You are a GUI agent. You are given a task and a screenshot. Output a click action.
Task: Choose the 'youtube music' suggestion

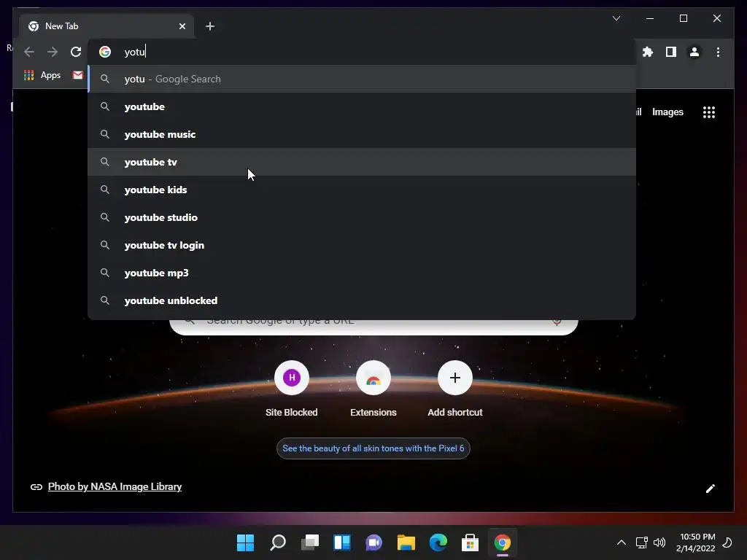pyautogui.click(x=362, y=134)
